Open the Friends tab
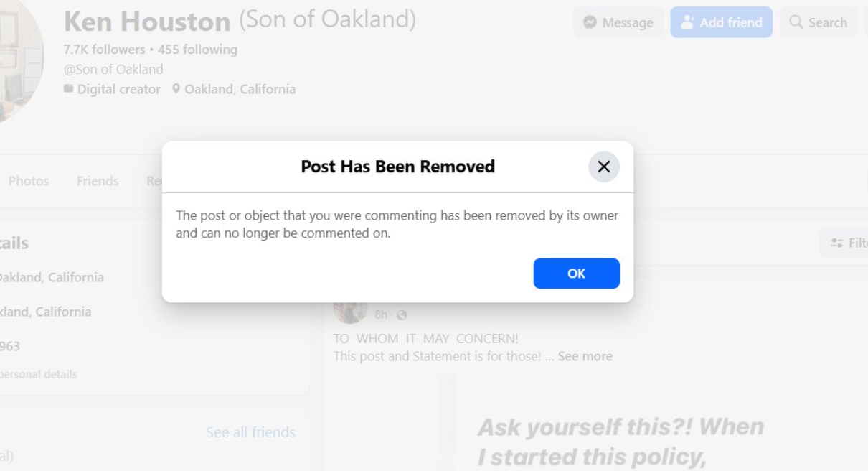The height and width of the screenshot is (471, 868). (98, 181)
